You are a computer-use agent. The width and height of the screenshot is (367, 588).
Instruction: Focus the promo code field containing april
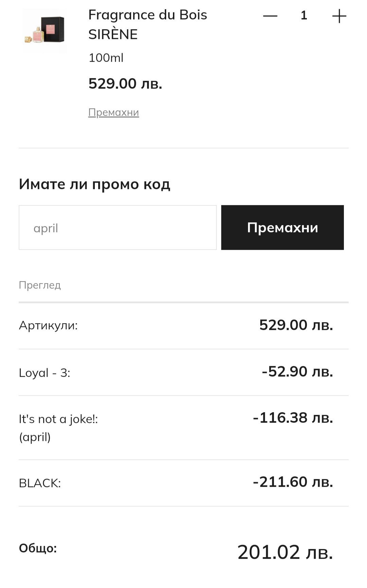(118, 227)
